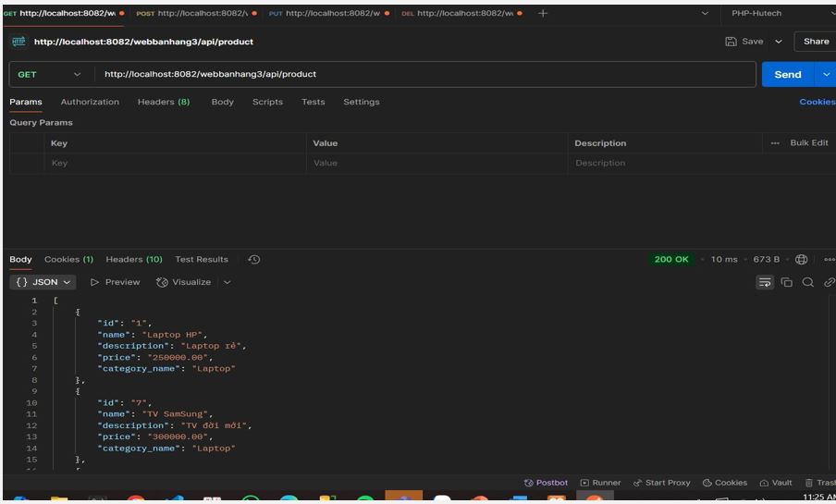
Task: Click Start Proxy in the footer
Action: click(x=662, y=483)
